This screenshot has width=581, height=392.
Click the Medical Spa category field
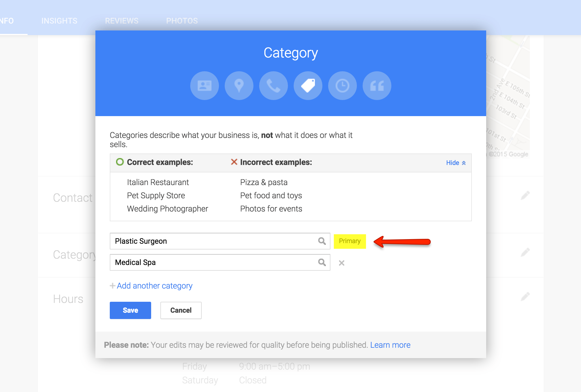pos(220,262)
